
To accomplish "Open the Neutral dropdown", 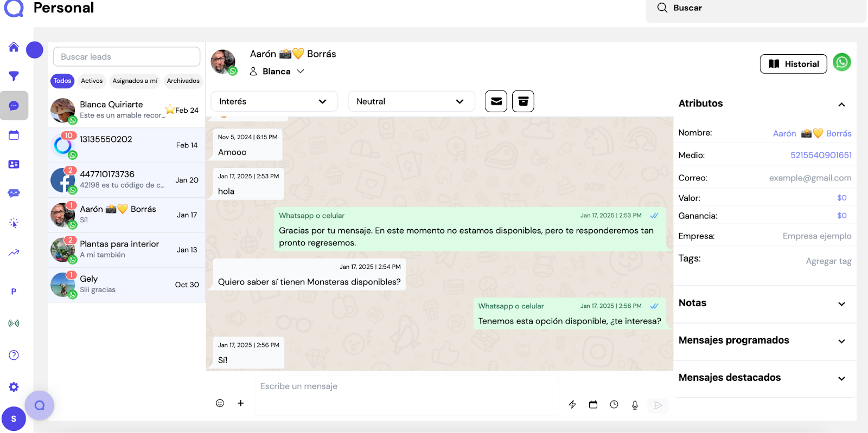I will (411, 101).
